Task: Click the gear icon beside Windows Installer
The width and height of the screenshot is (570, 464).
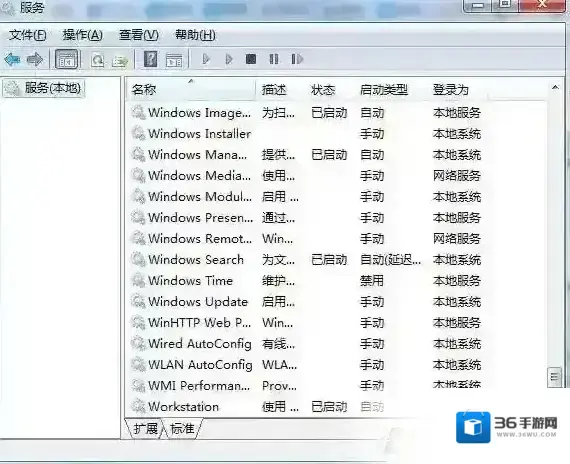Action: 138,133
